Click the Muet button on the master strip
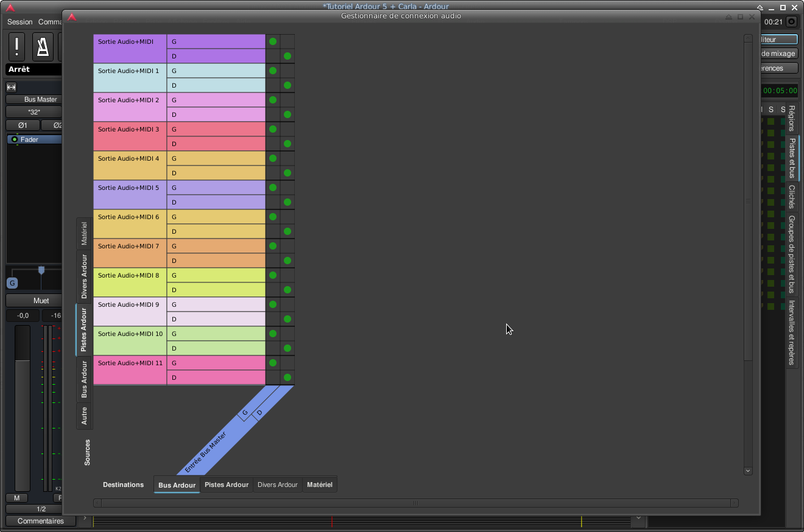Viewport: 804px width, 532px height. point(34,301)
